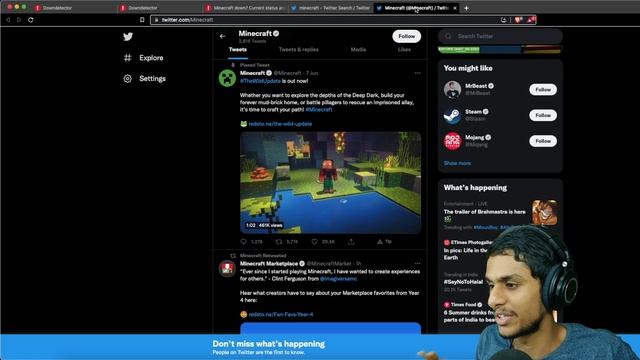Click the Search Twitter field
Image resolution: width=640 pixels, height=360 pixels.
[500, 36]
